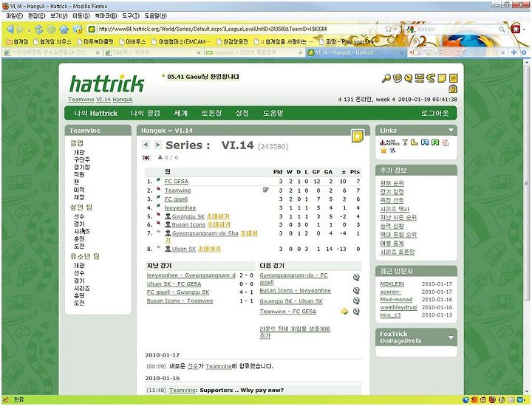Bookmark this page with address bar star

click(389, 29)
